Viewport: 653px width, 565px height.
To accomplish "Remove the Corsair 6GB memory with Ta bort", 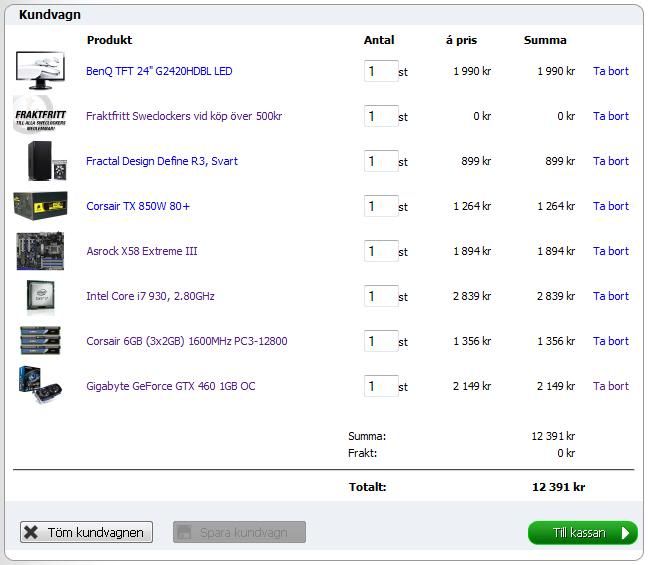I will pyautogui.click(x=610, y=341).
